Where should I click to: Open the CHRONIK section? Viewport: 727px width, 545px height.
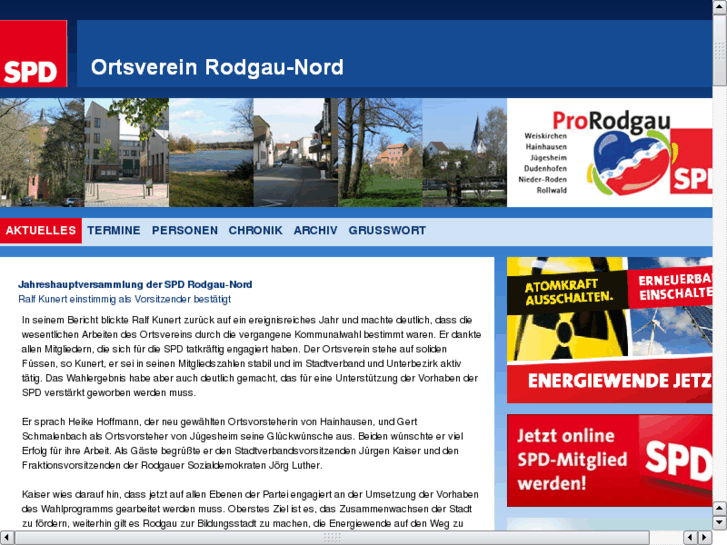coord(255,231)
